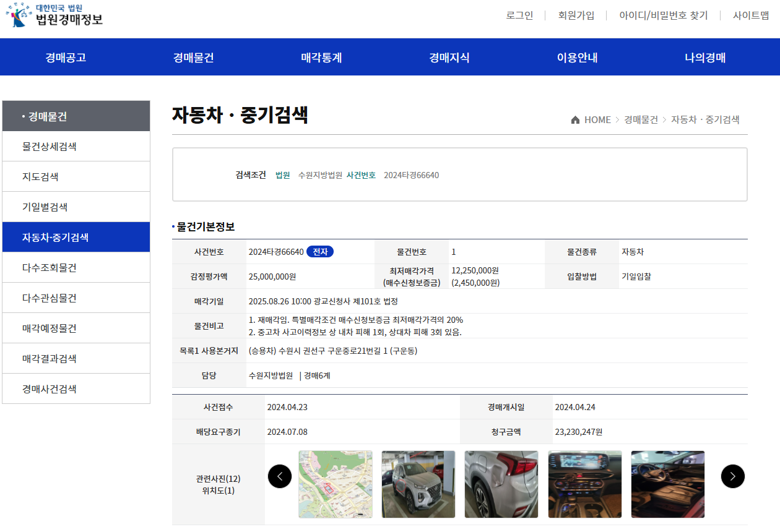The image size is (780, 532).
Task: Click the 전자 badge beside case number 2024타경66640
Action: (x=321, y=251)
